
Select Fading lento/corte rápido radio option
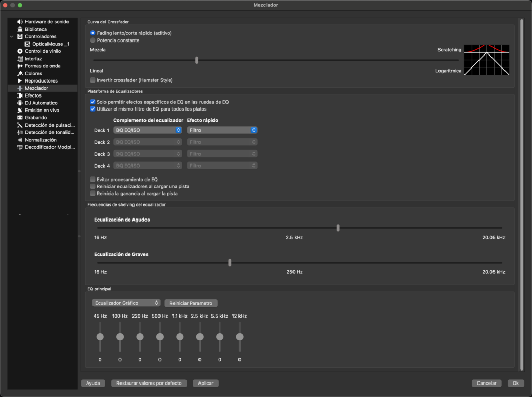pos(92,33)
